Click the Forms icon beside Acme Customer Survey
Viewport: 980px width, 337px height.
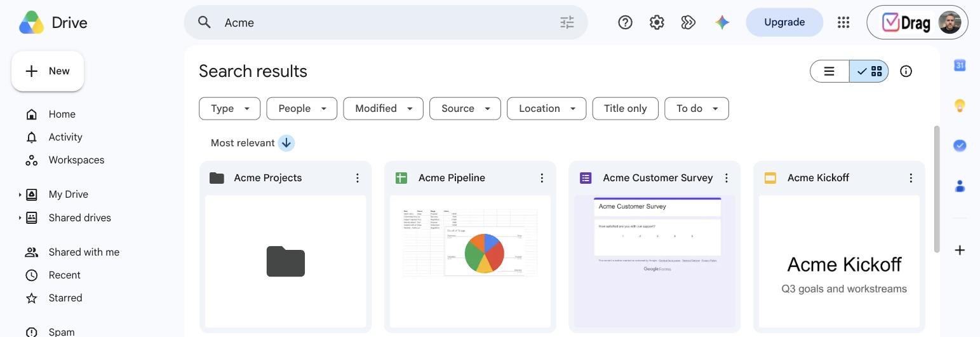586,178
